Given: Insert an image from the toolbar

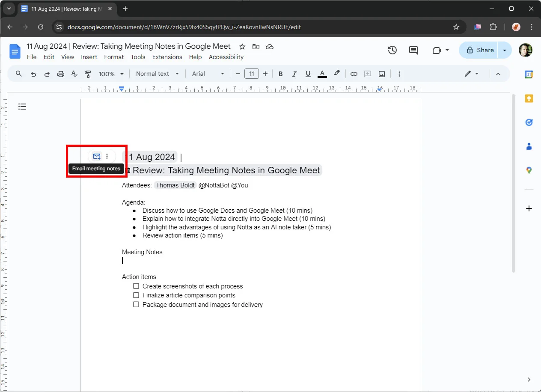Looking at the screenshot, I should click(381, 74).
